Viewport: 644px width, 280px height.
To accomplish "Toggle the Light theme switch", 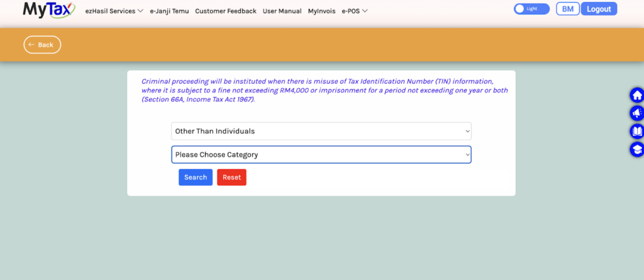I will 531,9.
